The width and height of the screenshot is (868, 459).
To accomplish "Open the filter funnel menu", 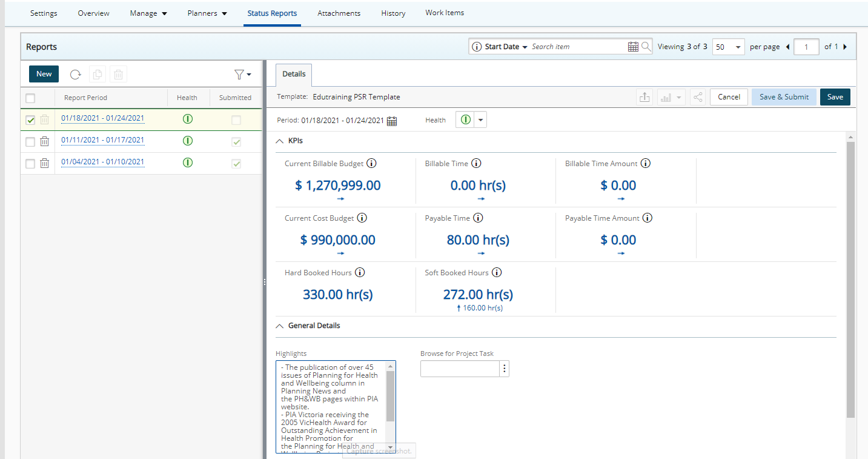I will tap(242, 75).
